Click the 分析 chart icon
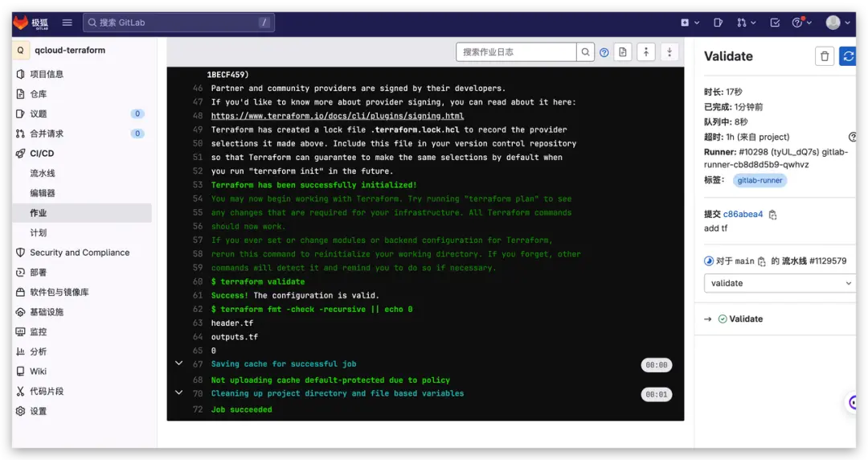868x460 pixels. [20, 351]
